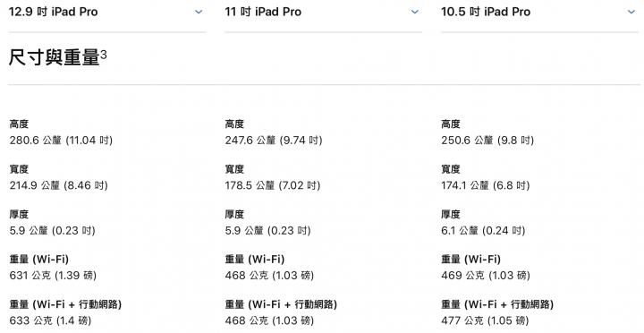Click 重量 (Wi-Fi) label in 10.5 吋 column
The width and height of the screenshot is (644, 333).
pos(471,260)
